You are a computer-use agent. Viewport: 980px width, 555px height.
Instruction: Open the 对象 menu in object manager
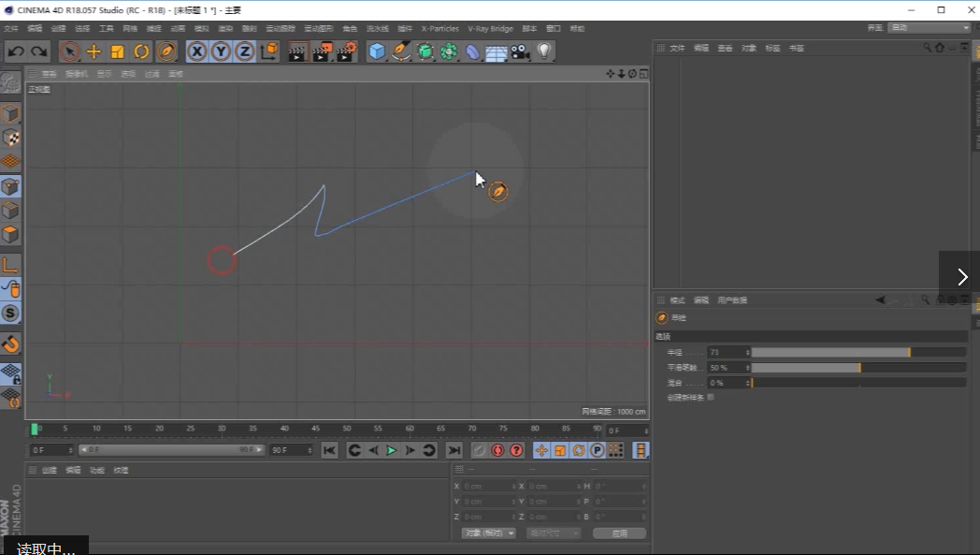coord(748,48)
